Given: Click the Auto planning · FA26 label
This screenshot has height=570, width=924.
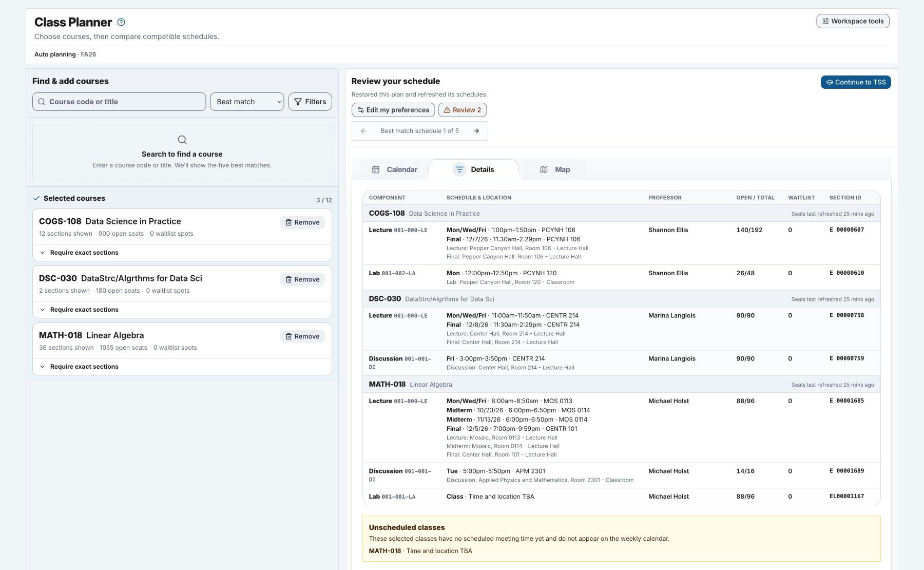Looking at the screenshot, I should point(65,54).
